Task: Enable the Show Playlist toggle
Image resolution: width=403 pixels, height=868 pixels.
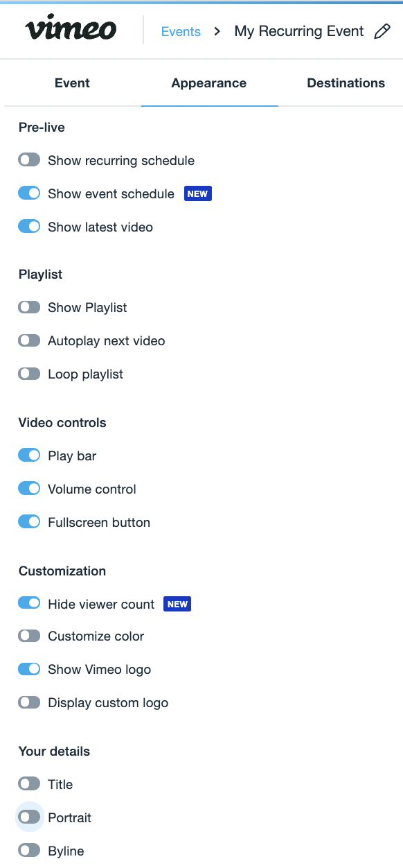Action: (x=29, y=307)
